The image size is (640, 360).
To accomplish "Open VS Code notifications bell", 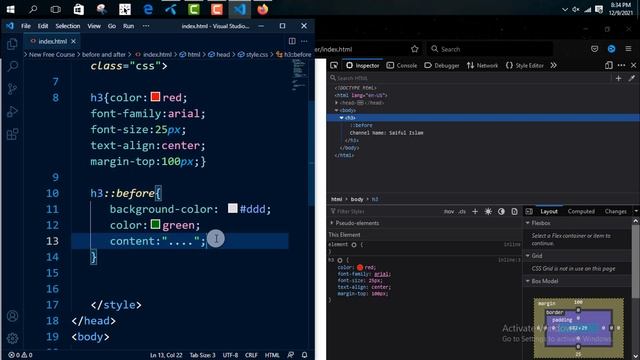I will click(304, 355).
